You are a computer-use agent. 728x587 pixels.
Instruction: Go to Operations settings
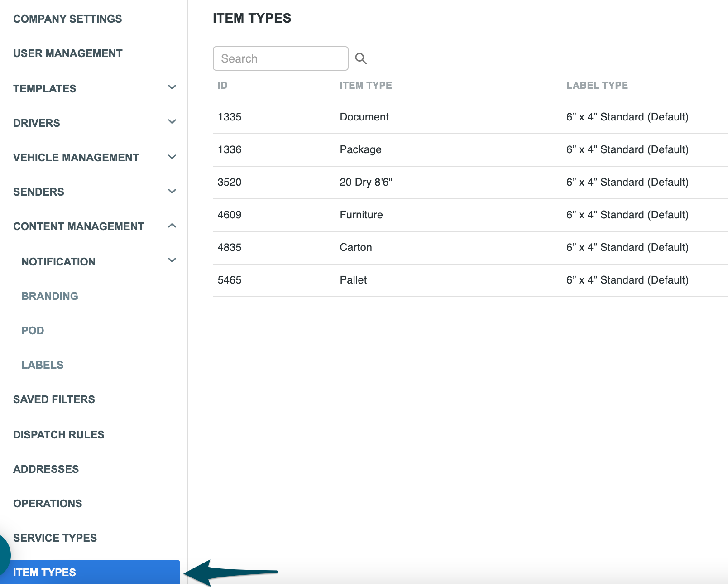coord(48,504)
